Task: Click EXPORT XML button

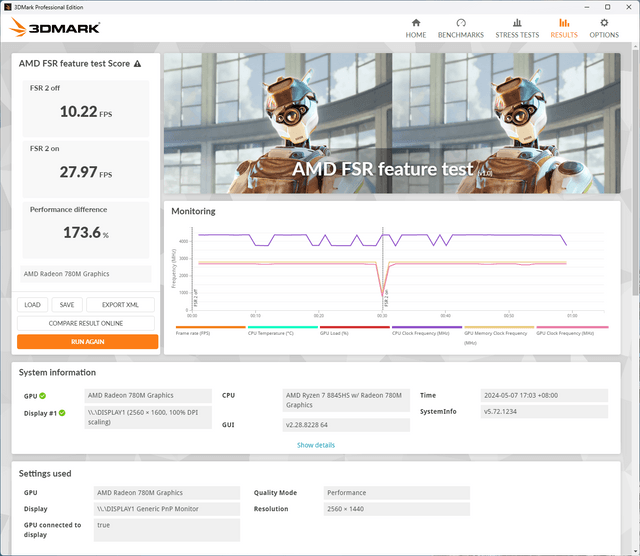Action: point(120,305)
